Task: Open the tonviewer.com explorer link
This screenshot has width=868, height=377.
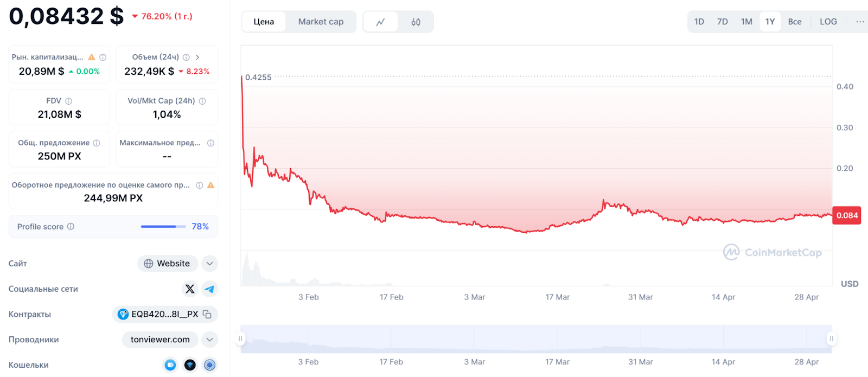Action: (x=160, y=340)
